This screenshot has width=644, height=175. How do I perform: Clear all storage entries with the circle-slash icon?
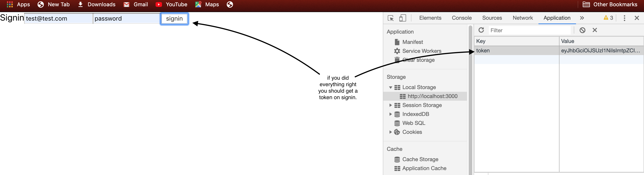(x=582, y=30)
